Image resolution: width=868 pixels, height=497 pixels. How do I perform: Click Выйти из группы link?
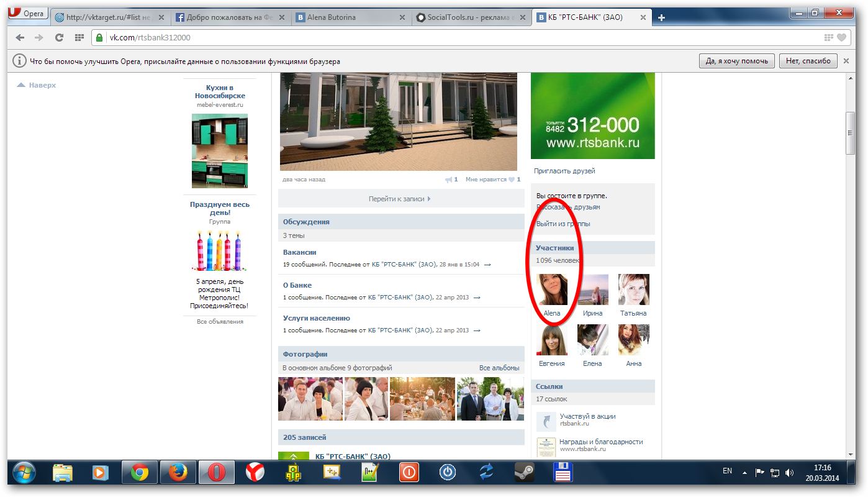coord(563,224)
